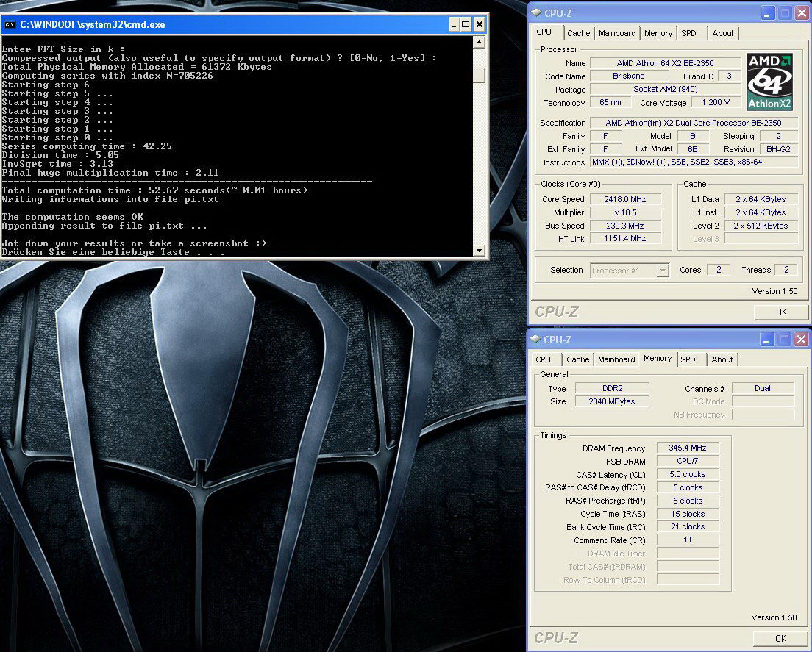Click the Name field AMD Athlon 64 X2 BE-2350

[665, 63]
